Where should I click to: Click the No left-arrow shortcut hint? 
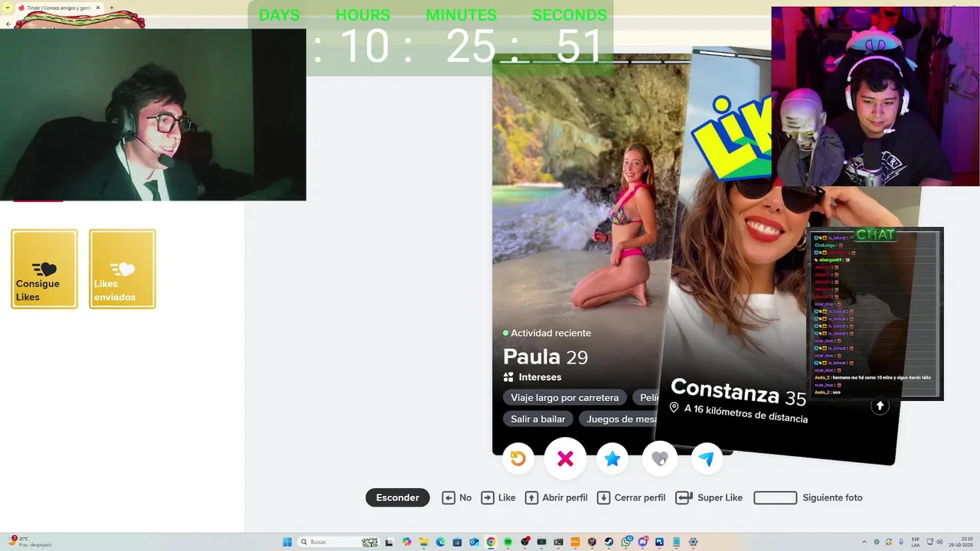point(457,497)
